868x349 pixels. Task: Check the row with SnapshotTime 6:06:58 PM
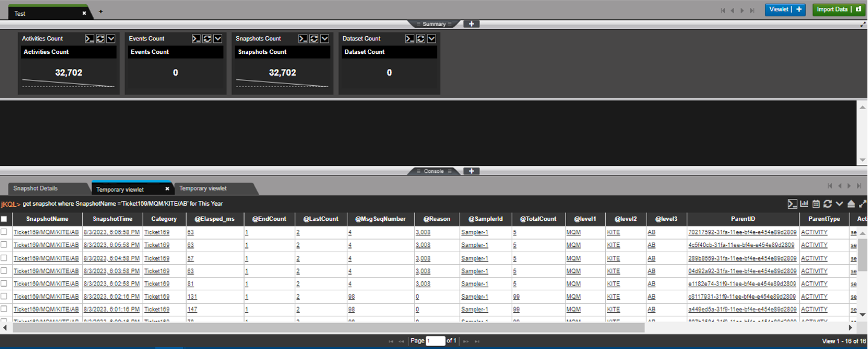click(x=4, y=232)
